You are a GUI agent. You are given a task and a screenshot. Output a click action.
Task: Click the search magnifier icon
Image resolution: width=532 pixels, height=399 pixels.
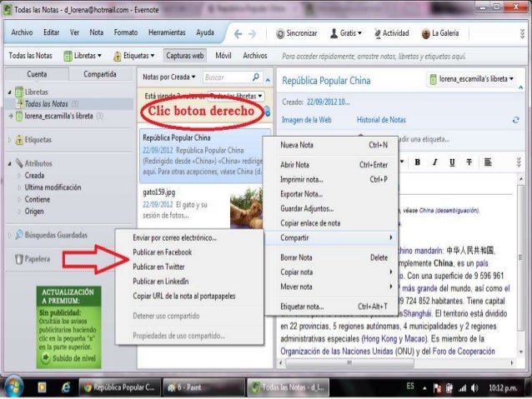click(x=256, y=77)
